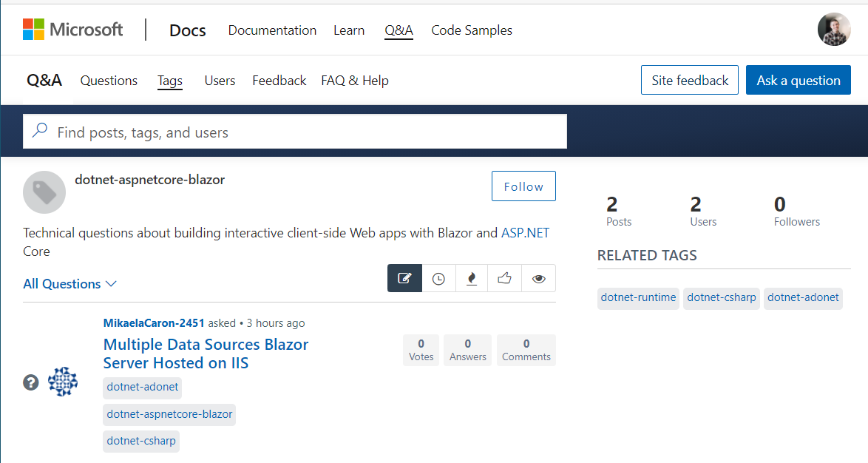868x463 pixels.
Task: Click the 0 Answers counter
Action: (468, 350)
